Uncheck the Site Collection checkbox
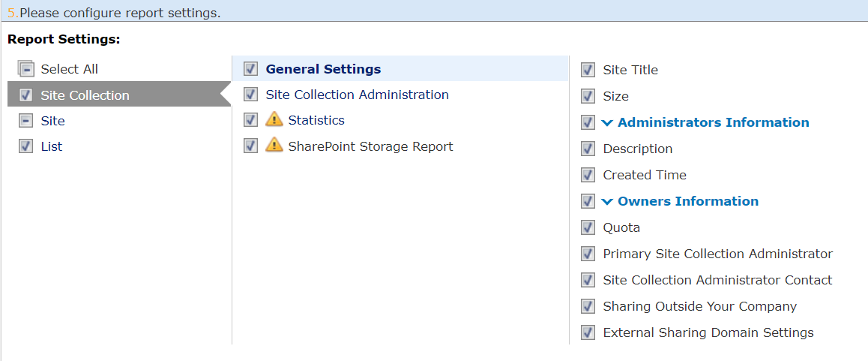 pyautogui.click(x=25, y=95)
